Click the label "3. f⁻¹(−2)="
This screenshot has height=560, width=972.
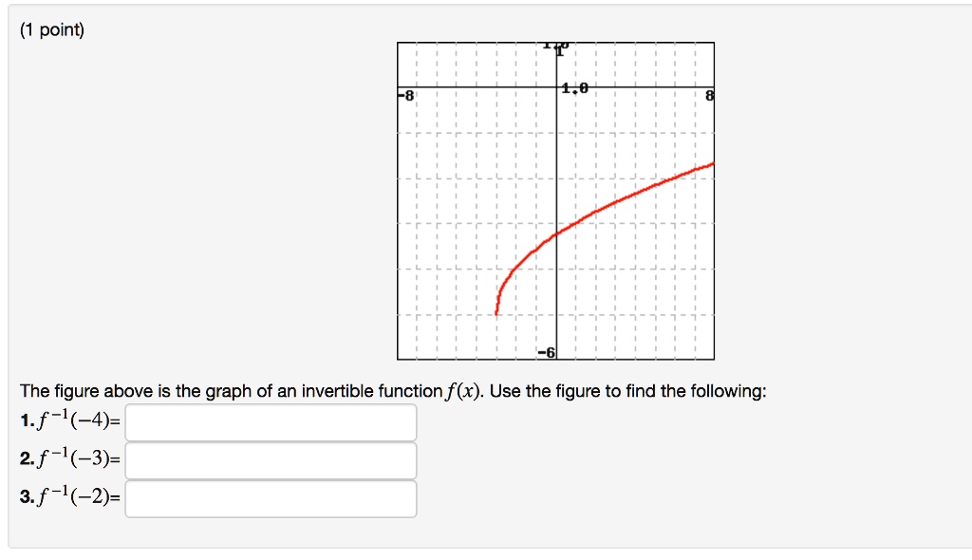tap(70, 496)
